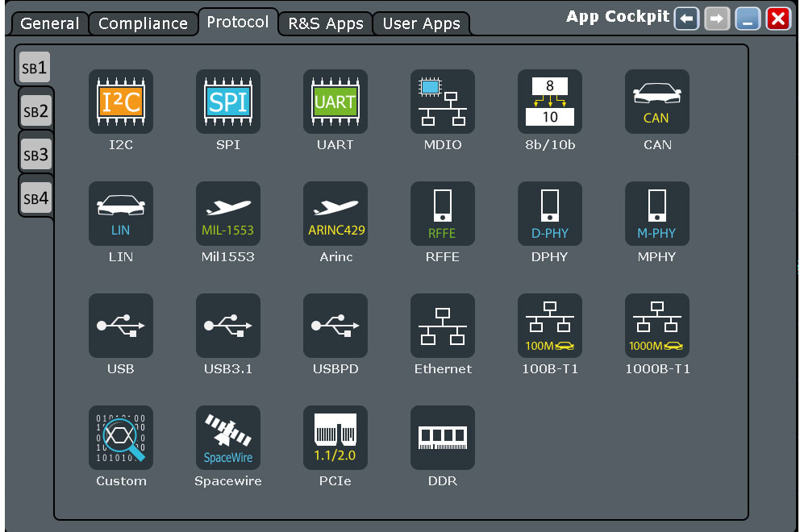Image resolution: width=800 pixels, height=532 pixels.
Task: Open the MDIO protocol app
Action: [x=442, y=102]
